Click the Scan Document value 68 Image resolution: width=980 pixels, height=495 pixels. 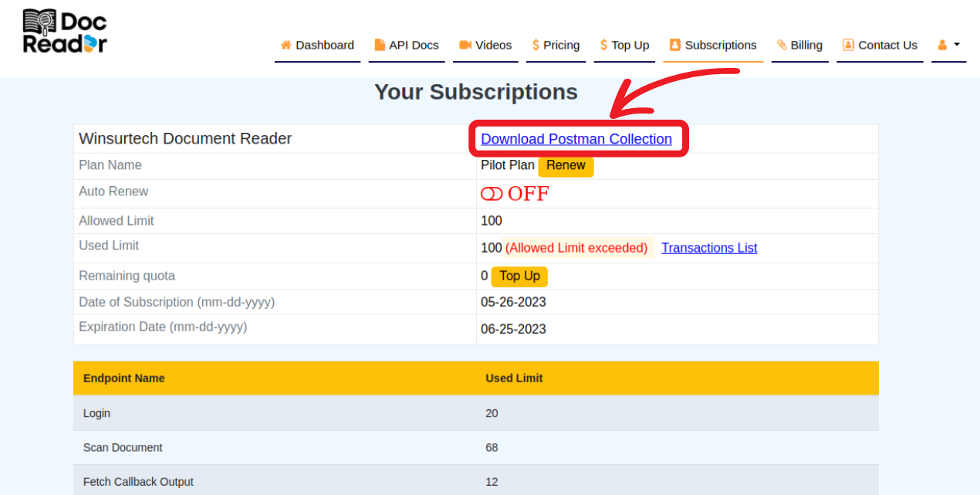click(x=492, y=447)
